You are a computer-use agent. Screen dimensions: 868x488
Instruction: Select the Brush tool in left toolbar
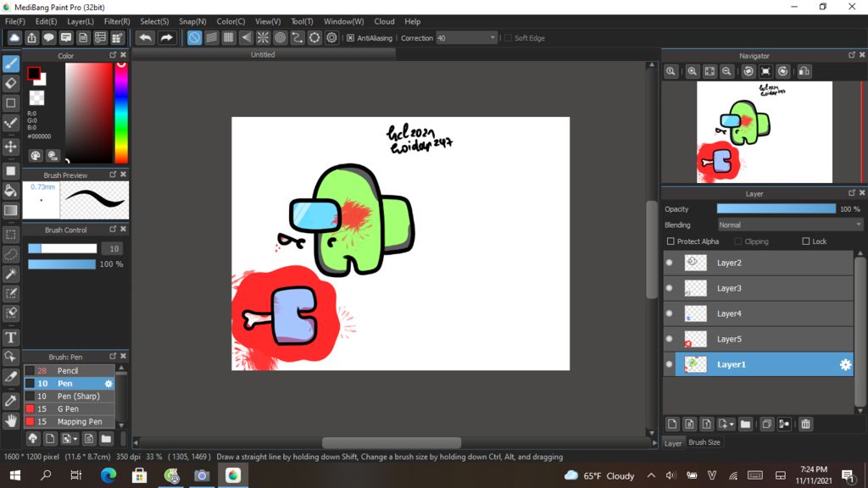[x=10, y=64]
